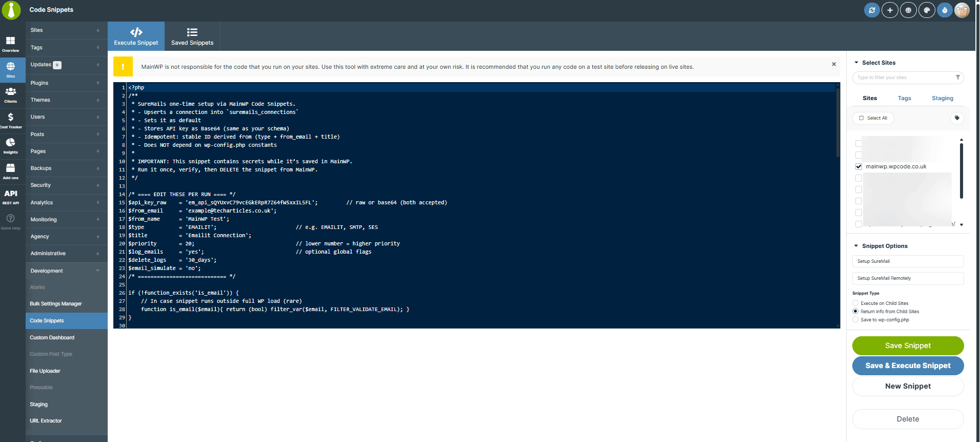Open the color palette theme icon

point(927,10)
